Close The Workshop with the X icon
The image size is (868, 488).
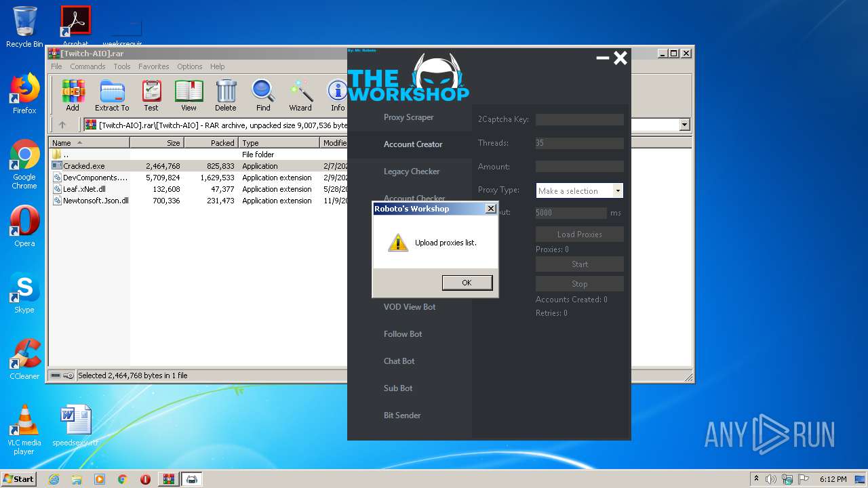[x=620, y=58]
